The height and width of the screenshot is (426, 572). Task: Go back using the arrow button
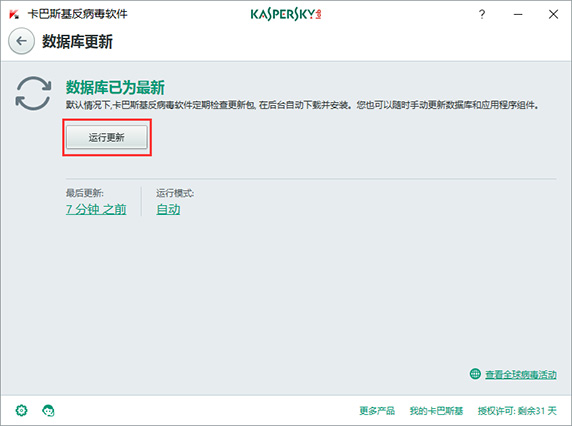coord(22,41)
